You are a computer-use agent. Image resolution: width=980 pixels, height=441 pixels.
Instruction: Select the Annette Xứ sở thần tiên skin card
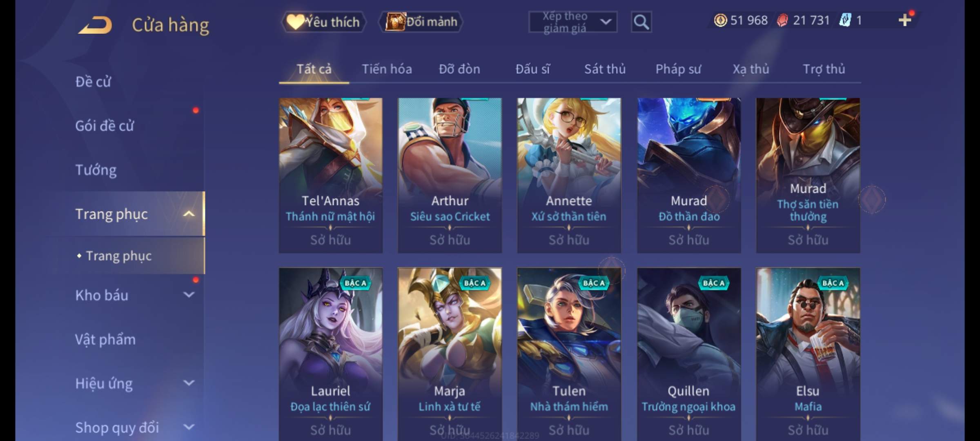coord(569,175)
